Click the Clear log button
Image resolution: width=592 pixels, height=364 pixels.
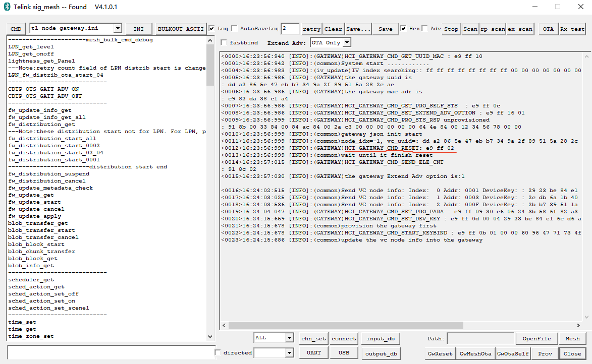pyautogui.click(x=333, y=29)
